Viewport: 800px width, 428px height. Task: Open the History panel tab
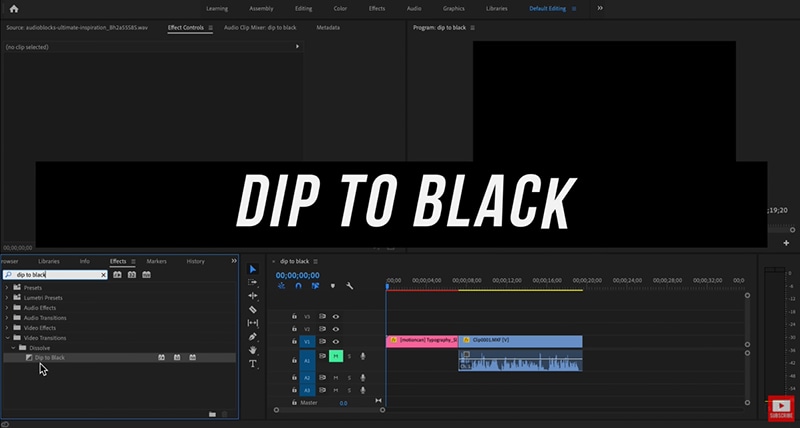[x=195, y=261]
